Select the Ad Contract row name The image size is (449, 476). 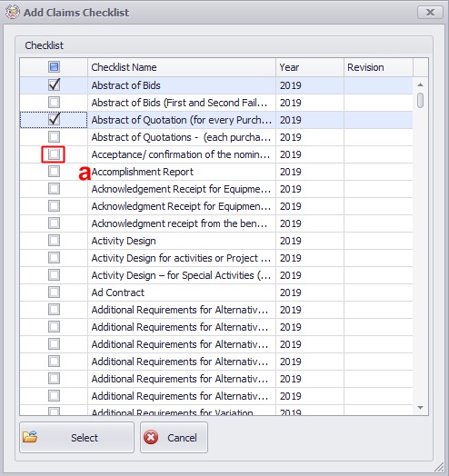pyautogui.click(x=118, y=293)
